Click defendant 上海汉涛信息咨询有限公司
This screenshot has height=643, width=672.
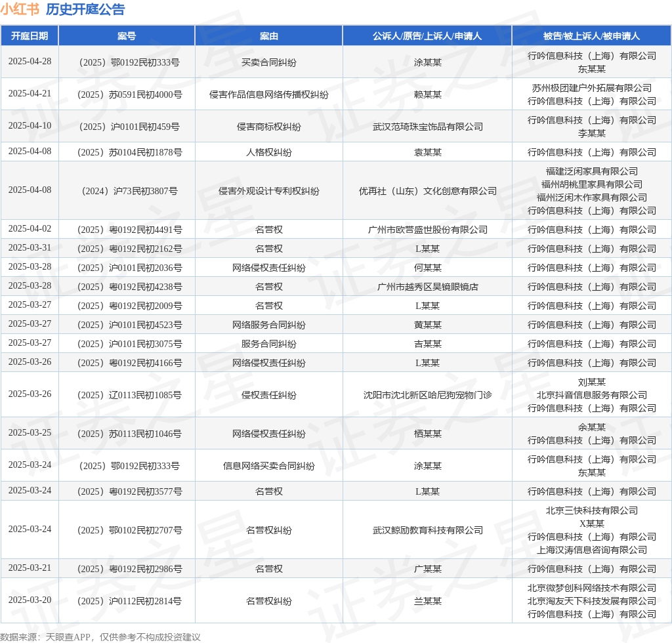(591, 550)
